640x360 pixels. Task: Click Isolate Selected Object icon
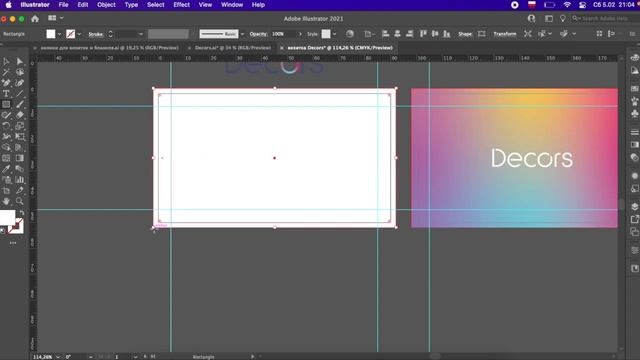click(528, 34)
